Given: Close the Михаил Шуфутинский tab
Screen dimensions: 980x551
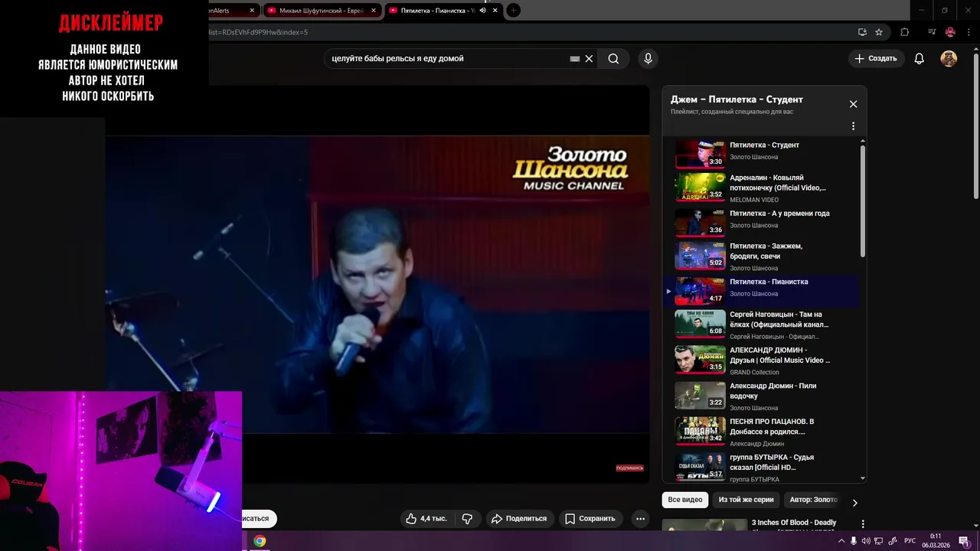Looking at the screenshot, I should (374, 11).
